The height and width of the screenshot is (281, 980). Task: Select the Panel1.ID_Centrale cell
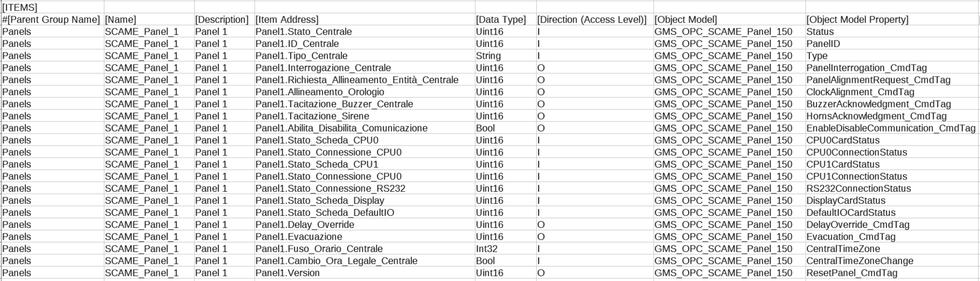[297, 43]
